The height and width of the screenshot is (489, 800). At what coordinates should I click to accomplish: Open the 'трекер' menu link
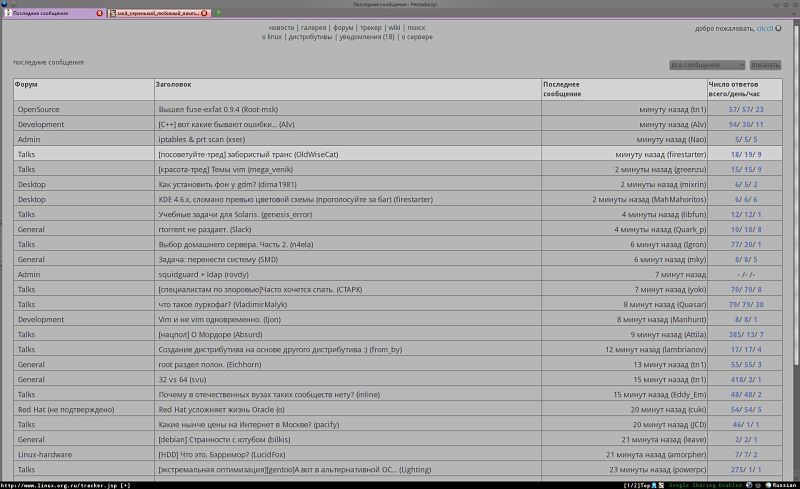tap(370, 28)
